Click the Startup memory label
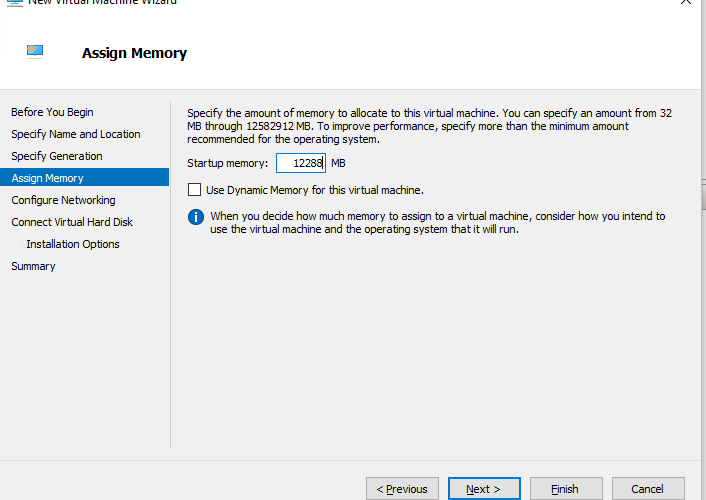 [227, 163]
